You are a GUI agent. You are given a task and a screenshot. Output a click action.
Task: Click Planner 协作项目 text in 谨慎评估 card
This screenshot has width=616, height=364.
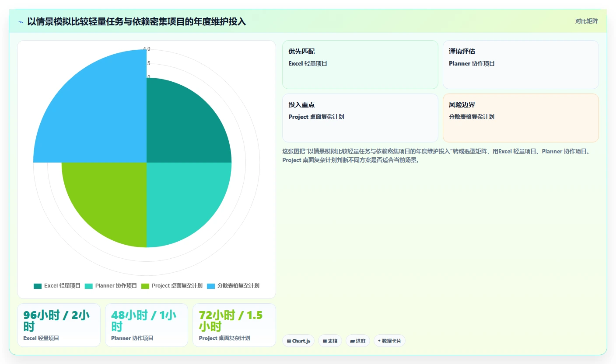472,64
